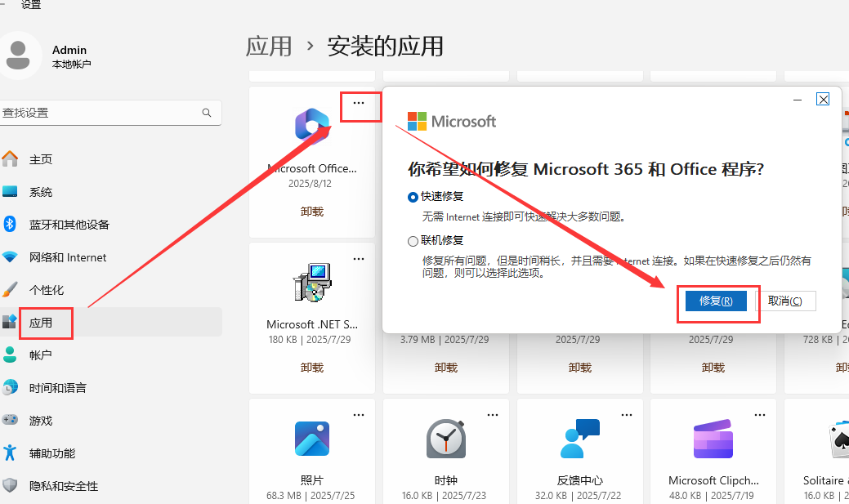The height and width of the screenshot is (504, 849).
Task: Select the 快速修复 radio option
Action: point(413,197)
